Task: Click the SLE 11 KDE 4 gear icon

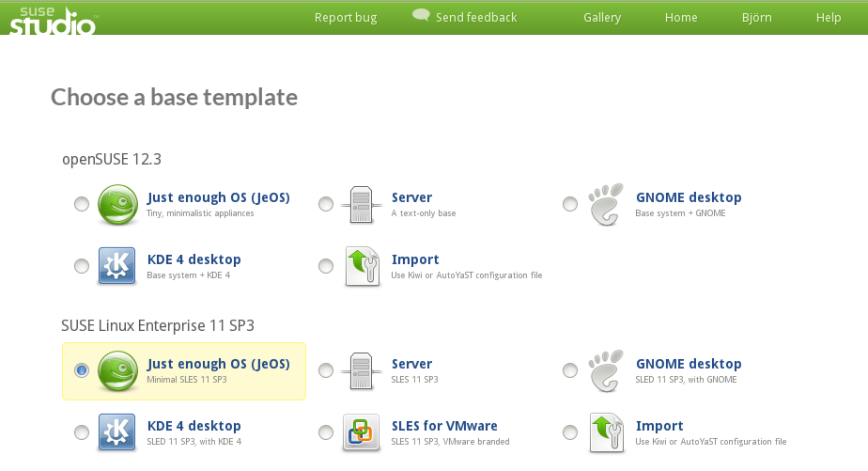Action: click(116, 432)
